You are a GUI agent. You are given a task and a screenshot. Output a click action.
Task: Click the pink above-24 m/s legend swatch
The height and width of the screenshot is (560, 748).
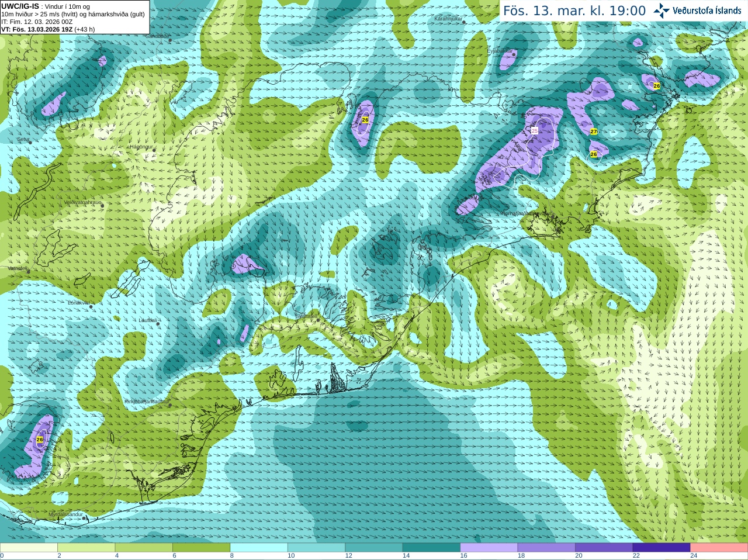point(719,548)
